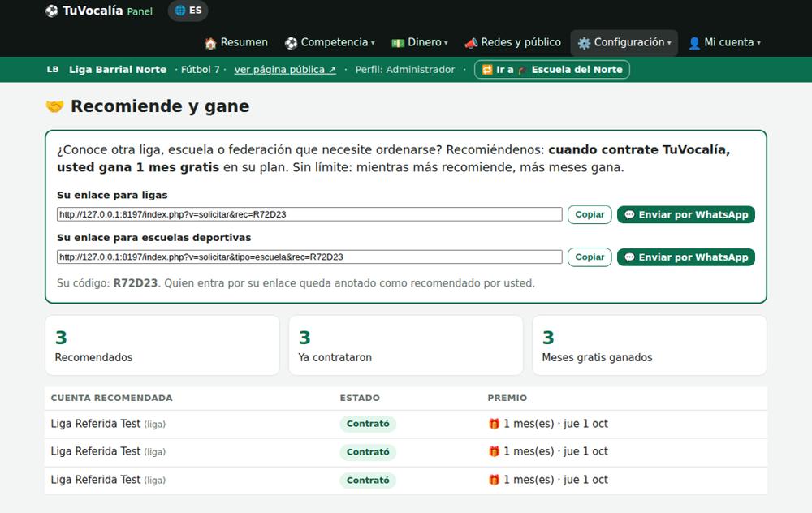Click Fútbol 7 label in green bar

tap(200, 69)
